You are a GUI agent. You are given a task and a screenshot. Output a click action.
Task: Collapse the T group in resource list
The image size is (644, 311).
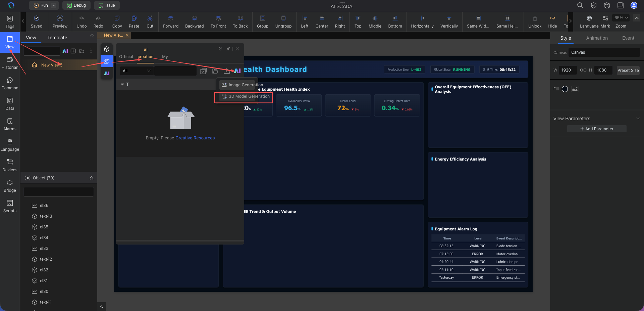pos(122,84)
